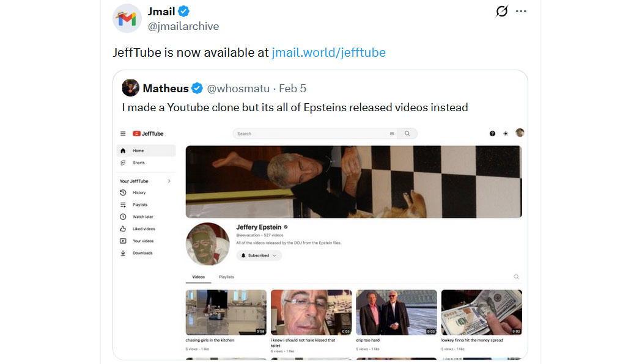Select the Videos tab

click(x=199, y=277)
